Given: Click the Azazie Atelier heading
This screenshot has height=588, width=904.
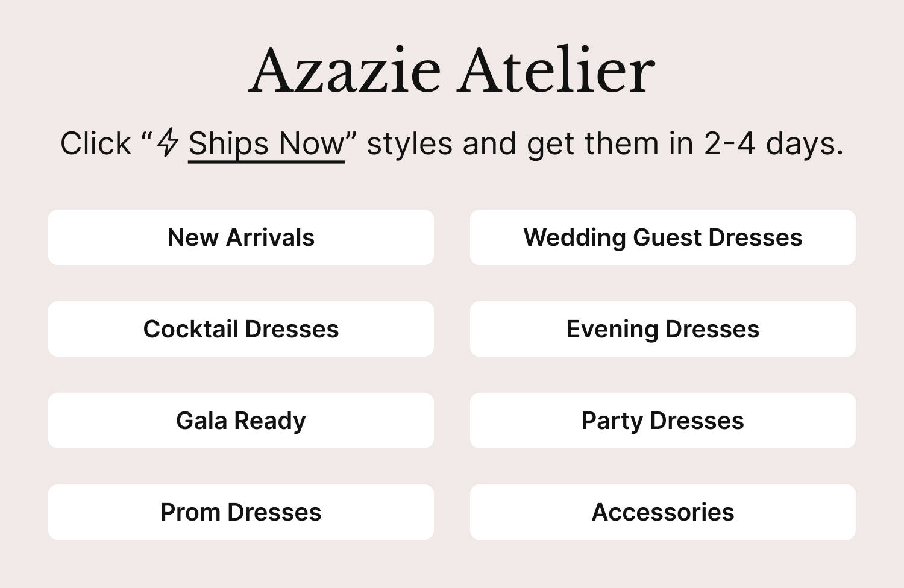Looking at the screenshot, I should coord(451,70).
